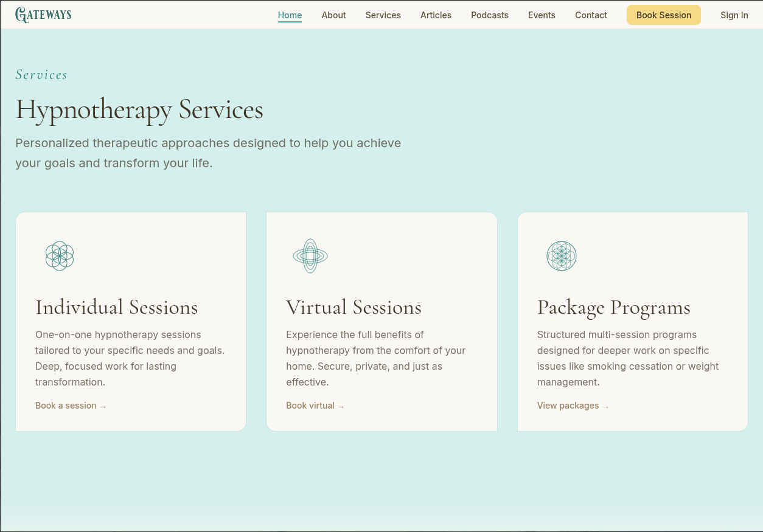This screenshot has width=763, height=532.
Task: Click the Hypnotherapy Services heading
Action: tap(139, 110)
